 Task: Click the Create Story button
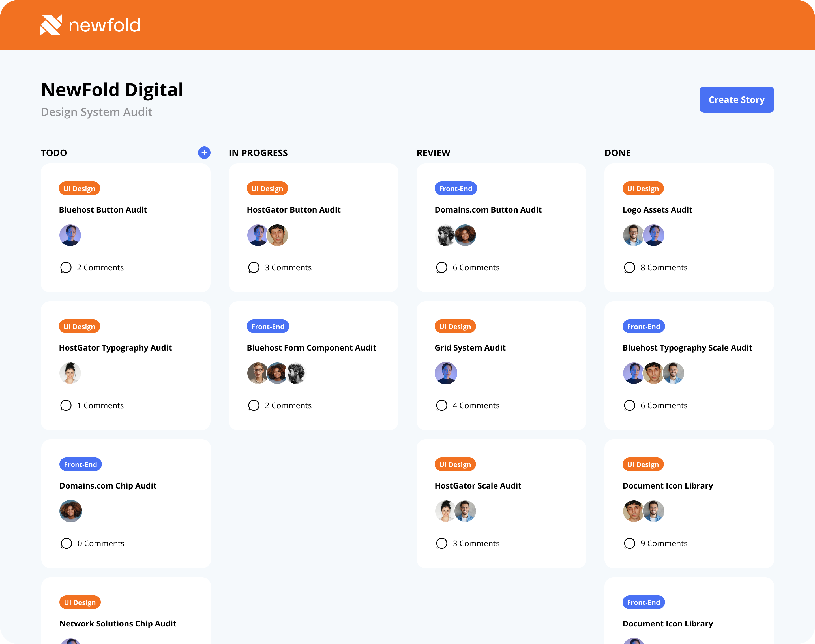(736, 100)
